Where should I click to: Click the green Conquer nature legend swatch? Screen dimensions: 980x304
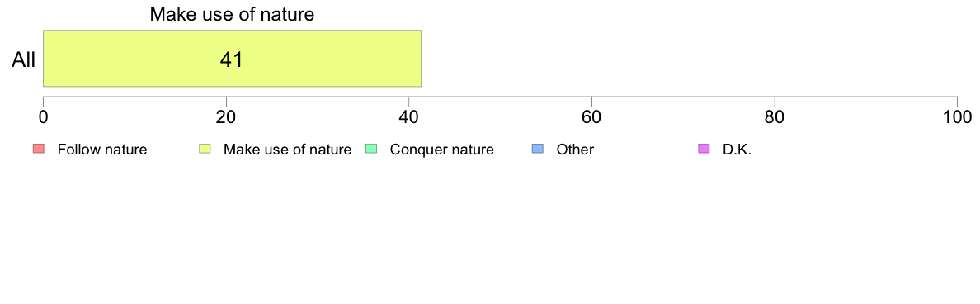click(x=370, y=149)
